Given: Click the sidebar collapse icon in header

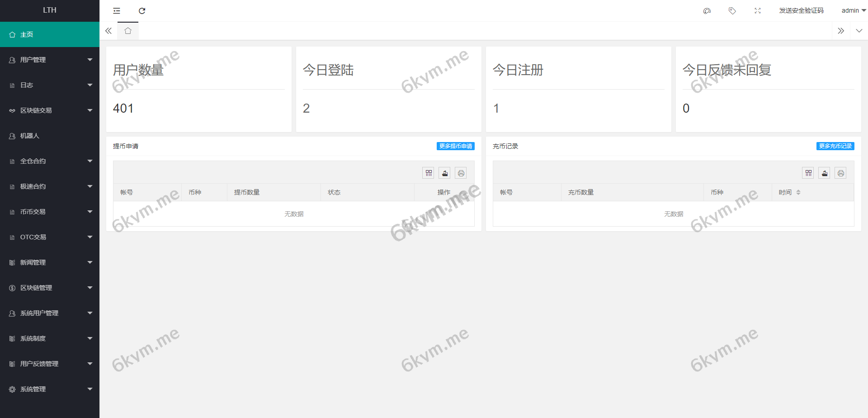Looking at the screenshot, I should point(117,11).
